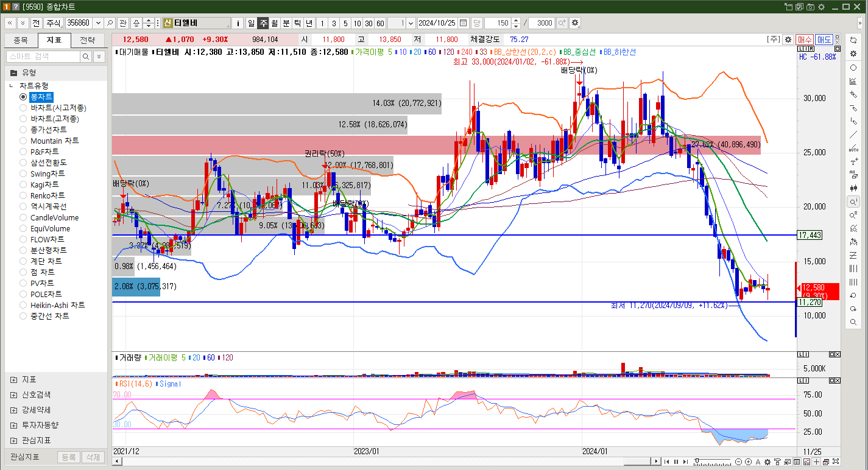The image size is (868, 470).
Task: Select 바차트(시고저종) radio option
Action: coord(24,108)
